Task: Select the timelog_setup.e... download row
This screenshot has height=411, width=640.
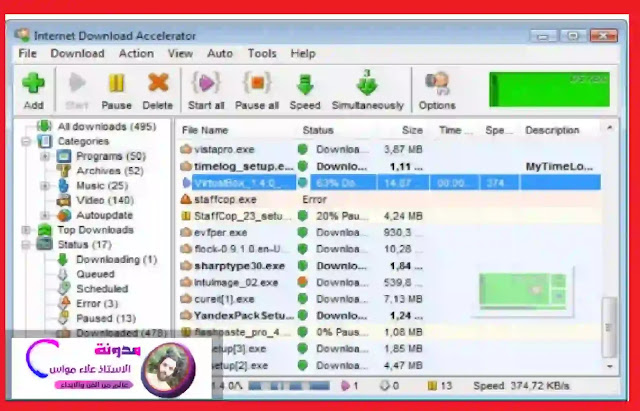Action: point(390,166)
